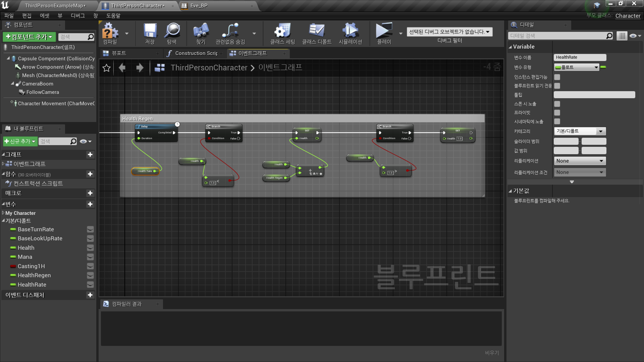Image resolution: width=644 pixels, height=362 pixels.
Task: Open 클래스 세팅 from the toolbar
Action: (x=282, y=32)
